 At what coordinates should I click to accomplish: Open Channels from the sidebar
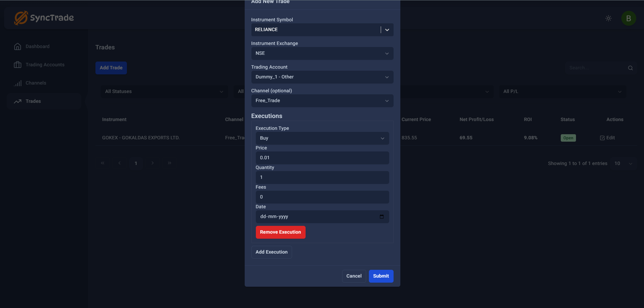[36, 83]
